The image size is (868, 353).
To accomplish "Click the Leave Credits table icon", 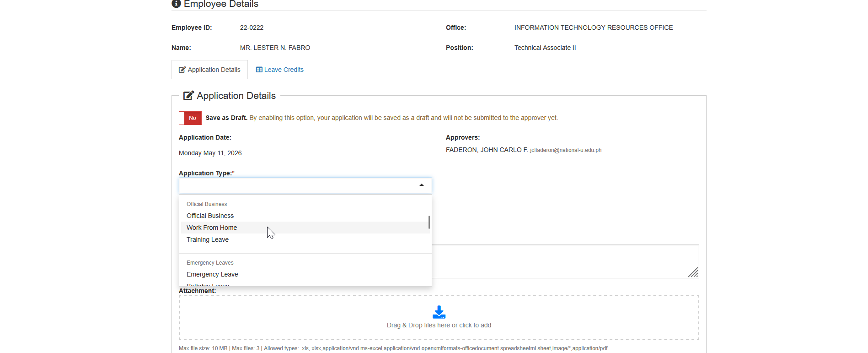I will pyautogui.click(x=259, y=70).
